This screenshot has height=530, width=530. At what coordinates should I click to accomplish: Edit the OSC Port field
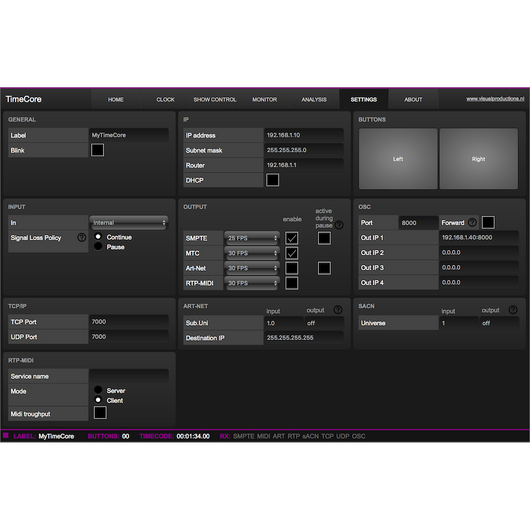(x=418, y=223)
